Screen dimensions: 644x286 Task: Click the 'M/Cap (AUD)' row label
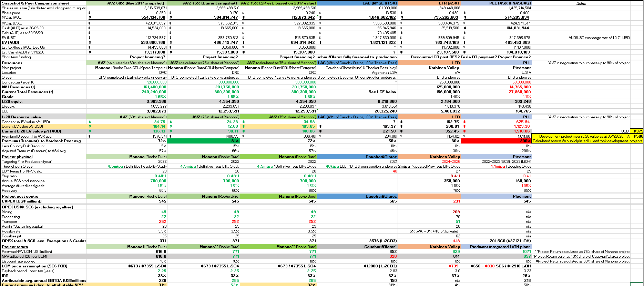[12, 17]
